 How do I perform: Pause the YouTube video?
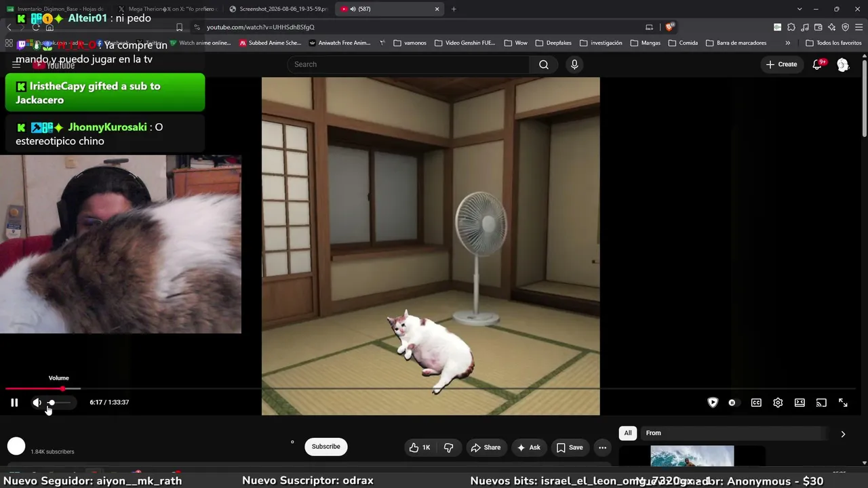pos(14,403)
